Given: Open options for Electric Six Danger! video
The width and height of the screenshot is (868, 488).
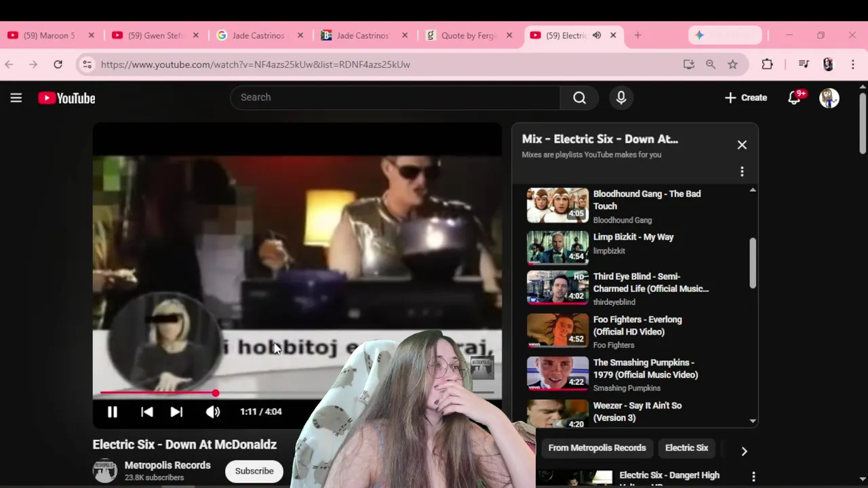Looking at the screenshot, I should [753, 477].
